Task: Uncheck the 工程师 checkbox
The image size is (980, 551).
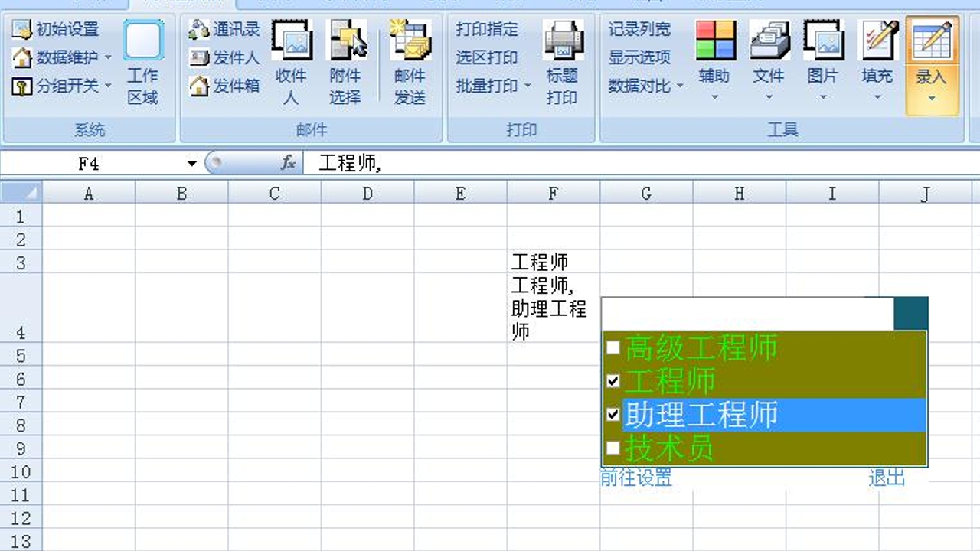Action: click(612, 381)
